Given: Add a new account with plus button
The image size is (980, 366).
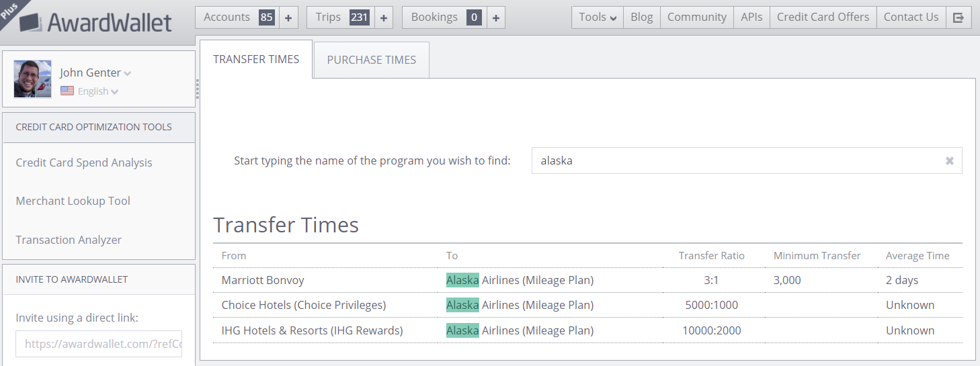Looking at the screenshot, I should pyautogui.click(x=288, y=17).
